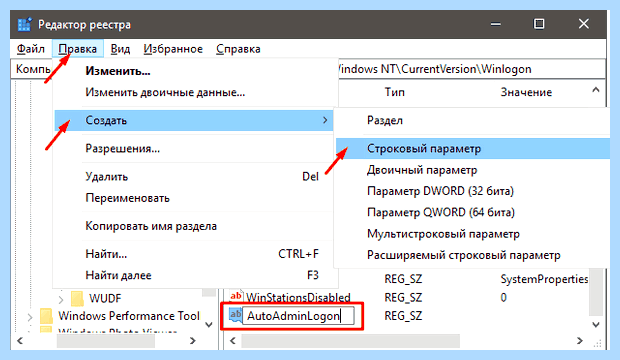Image resolution: width=620 pixels, height=360 pixels.
Task: Click the values pane horizontal scrollbar thumb
Action: [350, 341]
